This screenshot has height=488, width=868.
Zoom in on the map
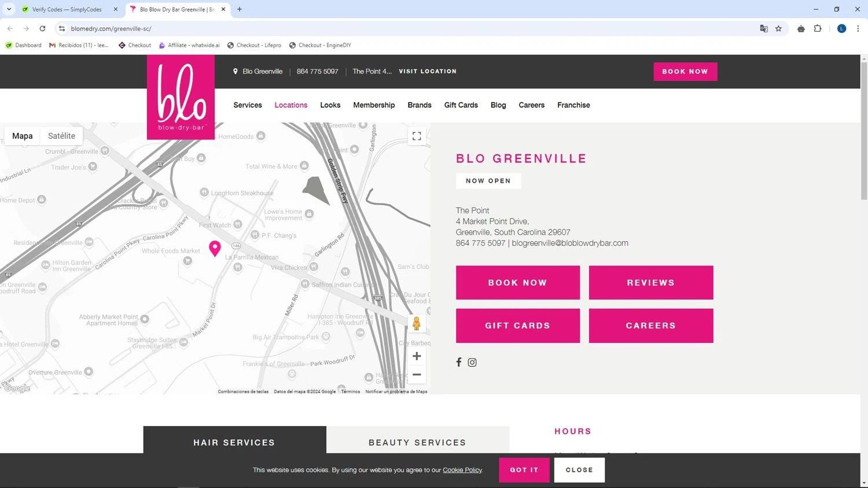point(417,356)
